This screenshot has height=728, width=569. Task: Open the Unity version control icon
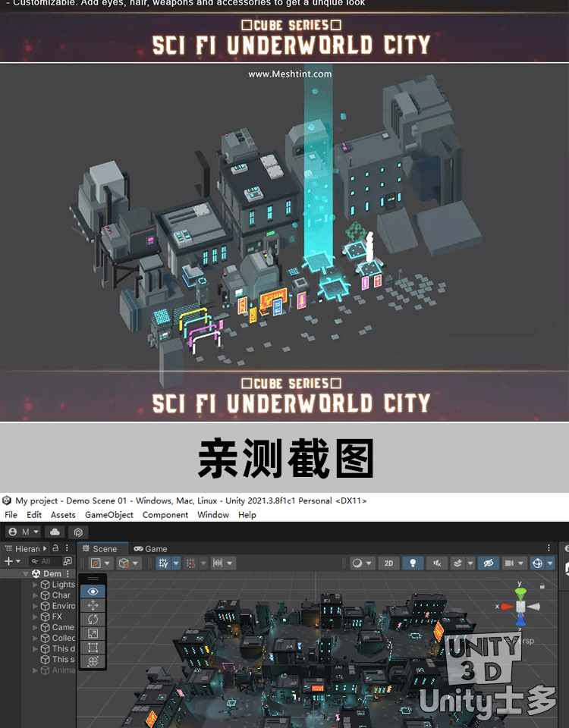pos(78,532)
